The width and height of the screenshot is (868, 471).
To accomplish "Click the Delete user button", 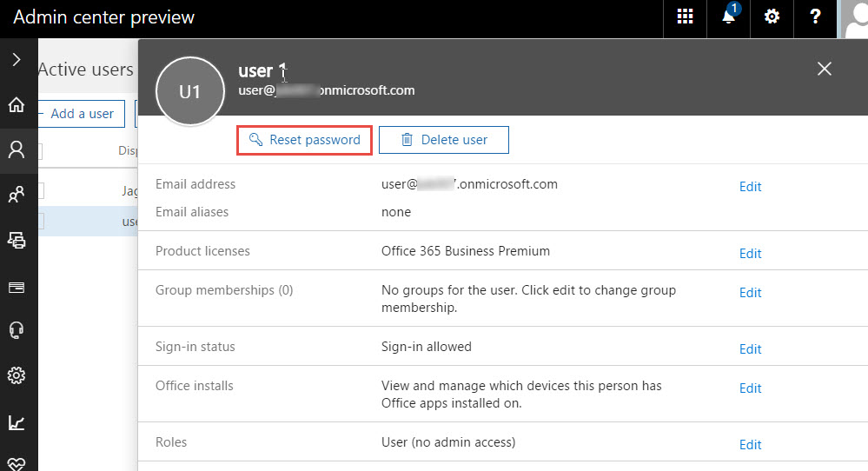I will [444, 140].
